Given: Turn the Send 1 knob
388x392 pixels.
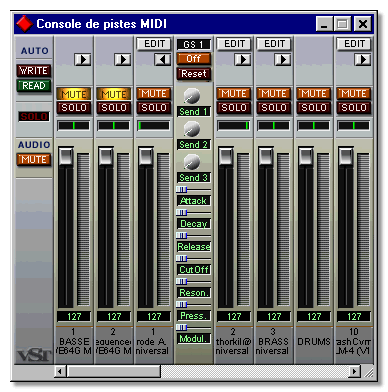Looking at the screenshot, I should click(192, 96).
